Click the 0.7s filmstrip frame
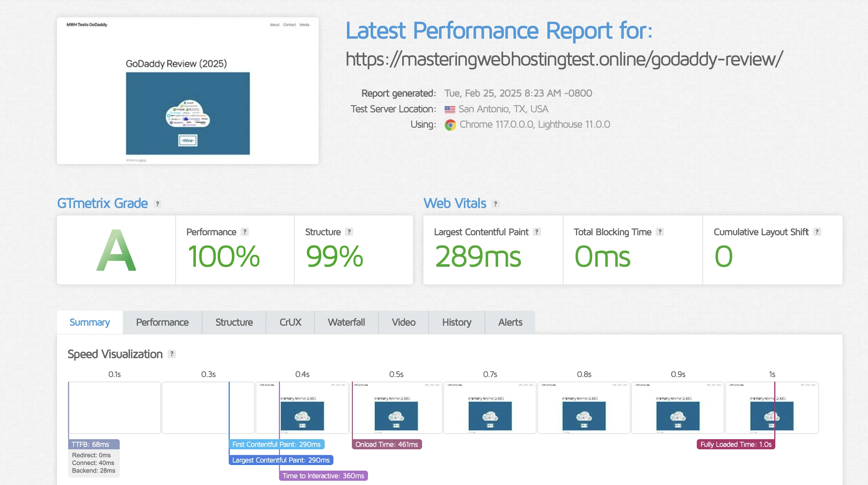Viewport: 868px width, 485px height. coord(490,408)
